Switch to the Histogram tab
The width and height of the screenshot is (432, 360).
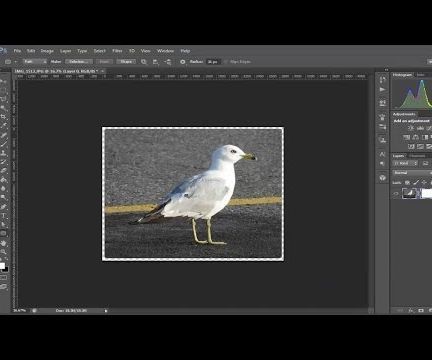click(x=403, y=75)
